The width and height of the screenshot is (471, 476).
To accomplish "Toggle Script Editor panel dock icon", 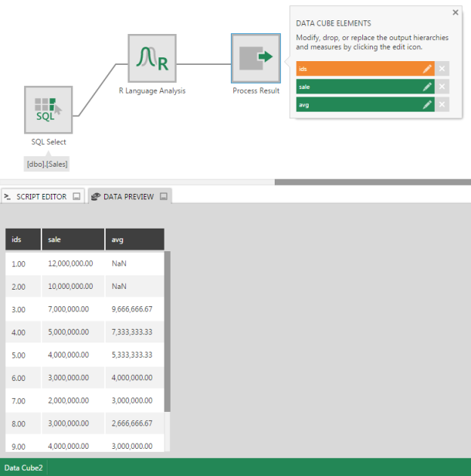I will point(76,197).
